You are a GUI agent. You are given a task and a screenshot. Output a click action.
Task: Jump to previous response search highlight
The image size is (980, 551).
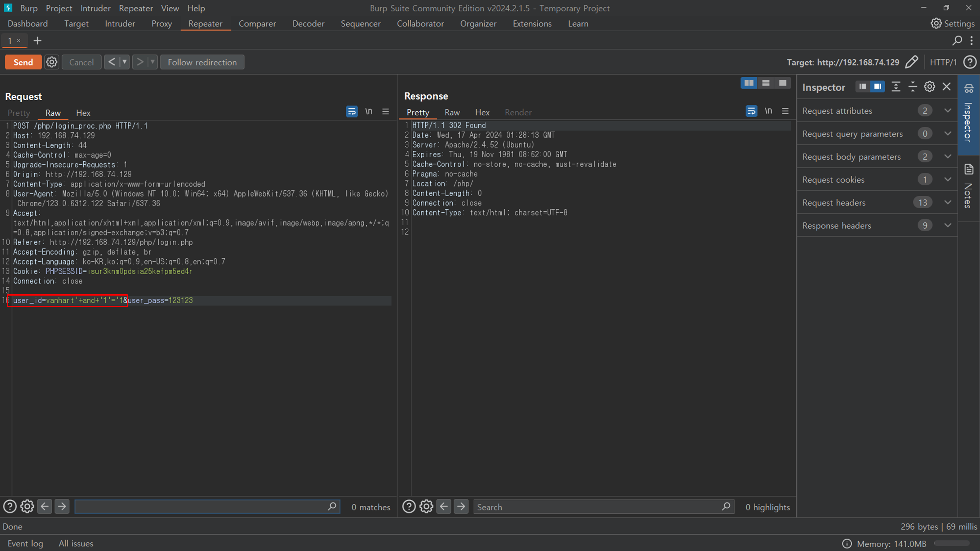[444, 507]
